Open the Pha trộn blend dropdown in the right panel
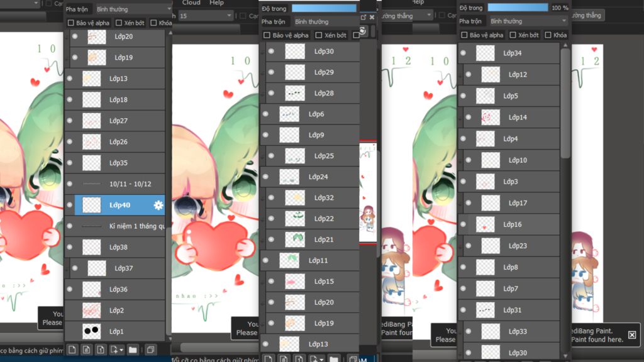The height and width of the screenshot is (362, 644). pyautogui.click(x=528, y=21)
